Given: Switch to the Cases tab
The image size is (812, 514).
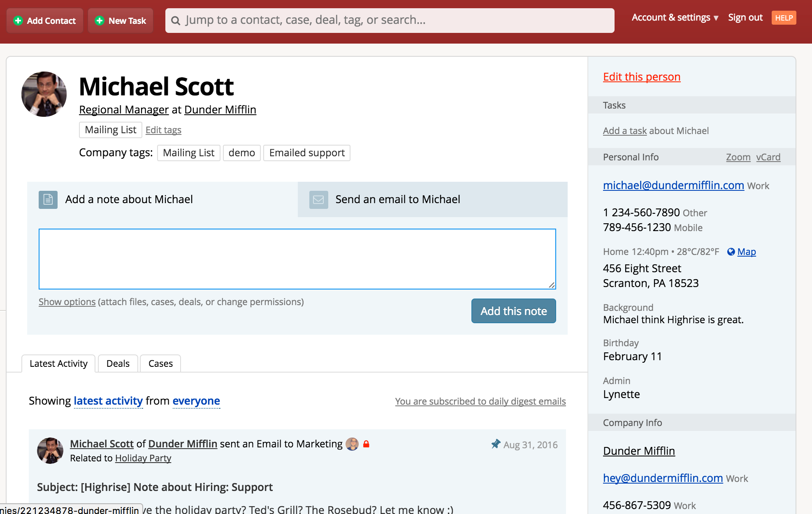Looking at the screenshot, I should pyautogui.click(x=160, y=364).
